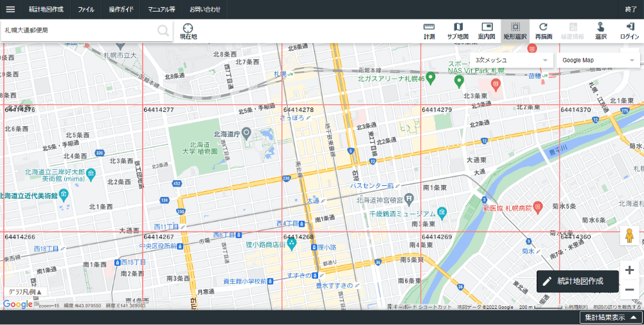This screenshot has width=644, height=325.
Task: Expand the グラフ凡例 legend
Action: click(x=26, y=292)
